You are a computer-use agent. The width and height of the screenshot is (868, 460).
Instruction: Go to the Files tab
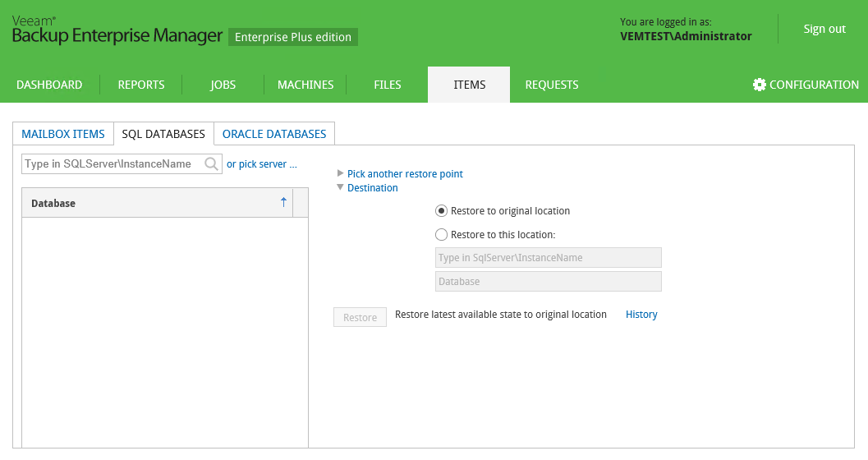click(x=388, y=85)
